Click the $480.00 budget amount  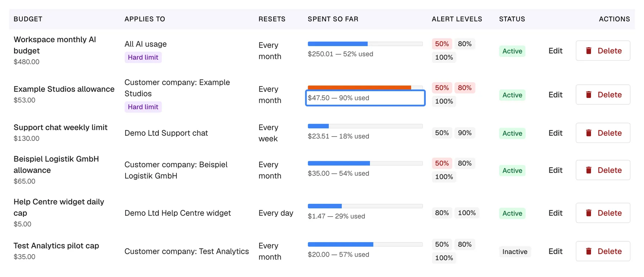tap(26, 62)
